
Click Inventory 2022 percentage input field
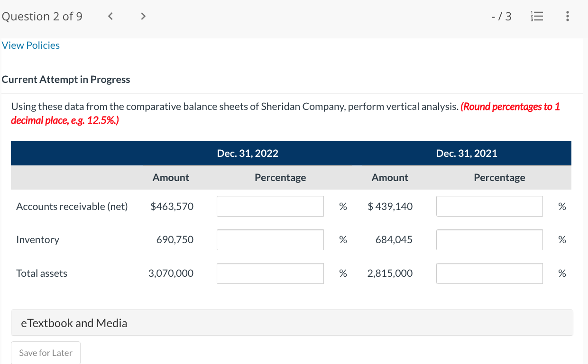[270, 240]
